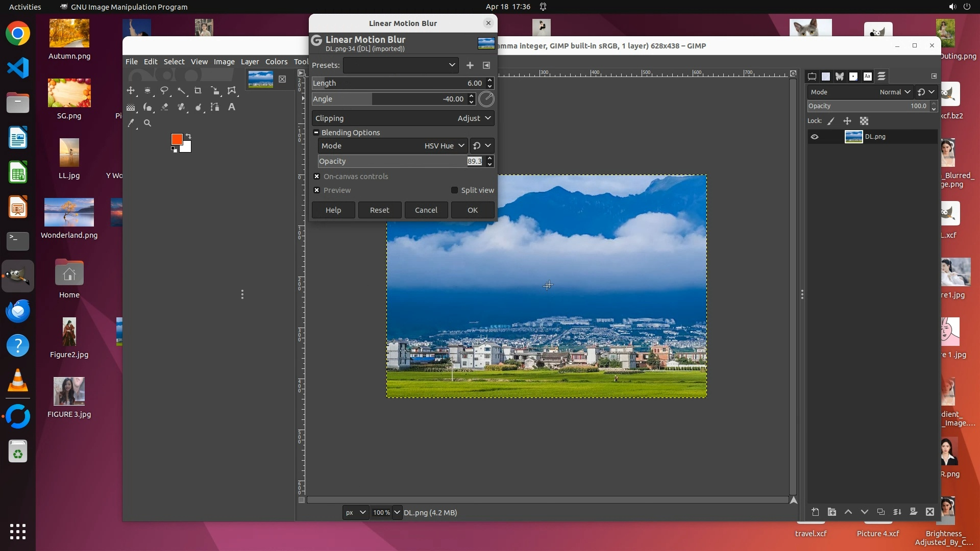This screenshot has width=980, height=551.
Task: Hide the DL.png layer with eye icon
Action: coord(815,137)
